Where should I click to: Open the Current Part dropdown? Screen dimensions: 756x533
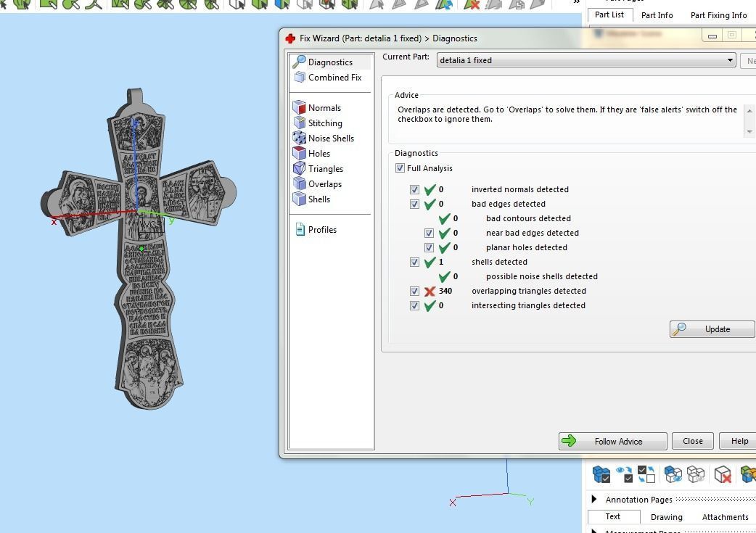coord(586,60)
